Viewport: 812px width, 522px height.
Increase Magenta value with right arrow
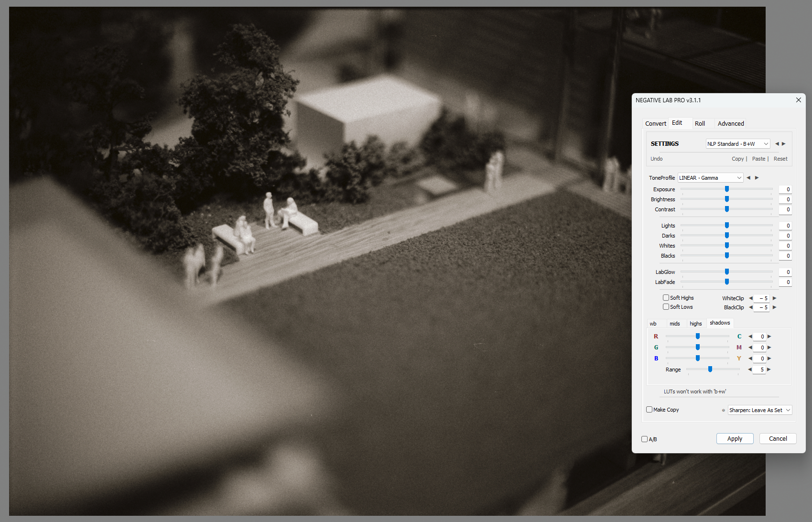[x=769, y=348]
